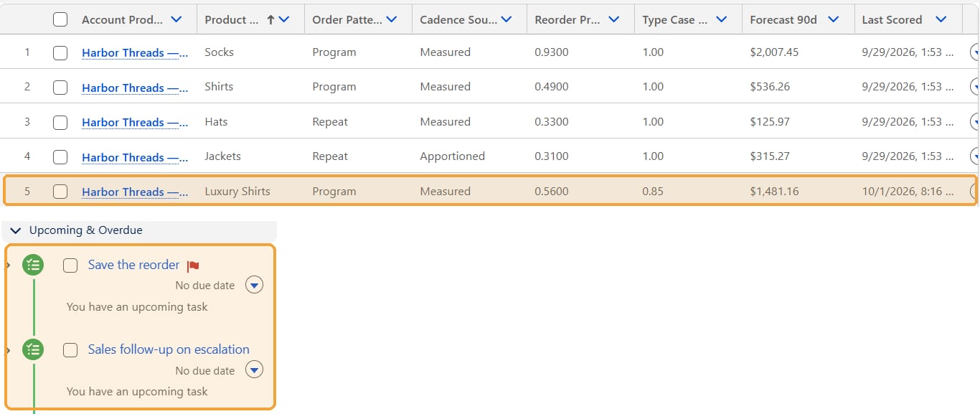Viewport: 980px width, 414px height.
Task: Click the ascending sort arrow in Product column
Action: pyautogui.click(x=270, y=20)
